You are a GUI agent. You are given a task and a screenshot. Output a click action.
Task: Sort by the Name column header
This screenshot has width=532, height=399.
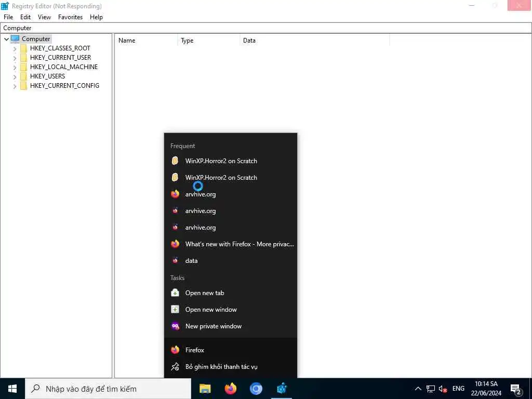[146, 41]
